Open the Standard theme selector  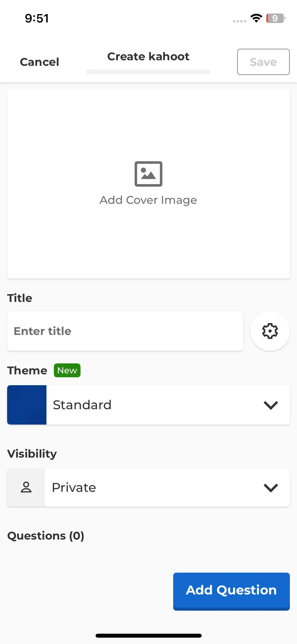coord(148,405)
